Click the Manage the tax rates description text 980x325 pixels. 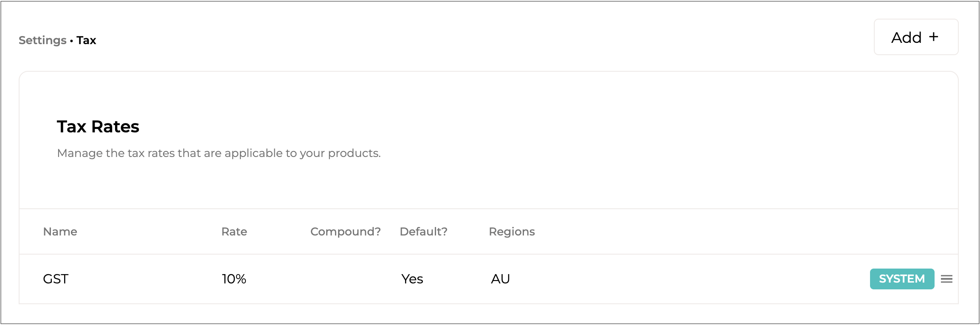click(219, 153)
